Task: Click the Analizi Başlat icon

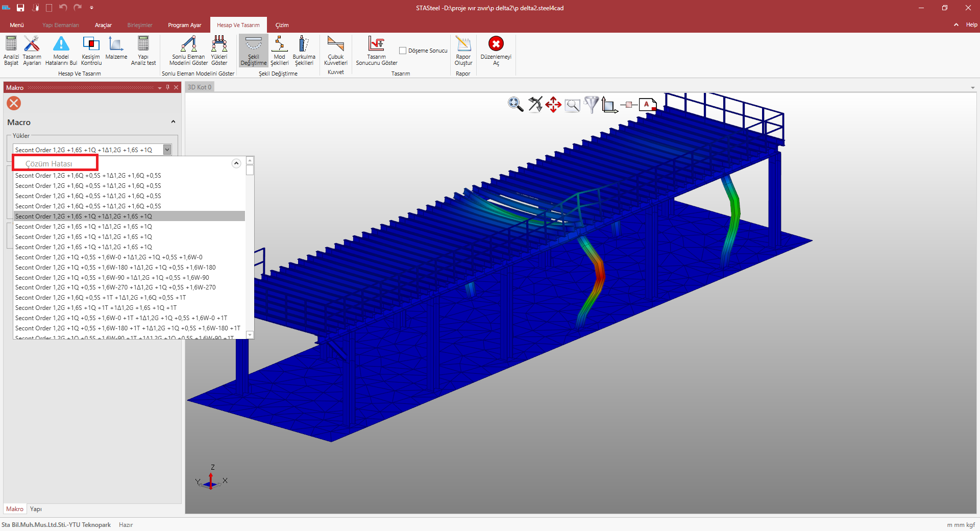Action: pyautogui.click(x=11, y=45)
